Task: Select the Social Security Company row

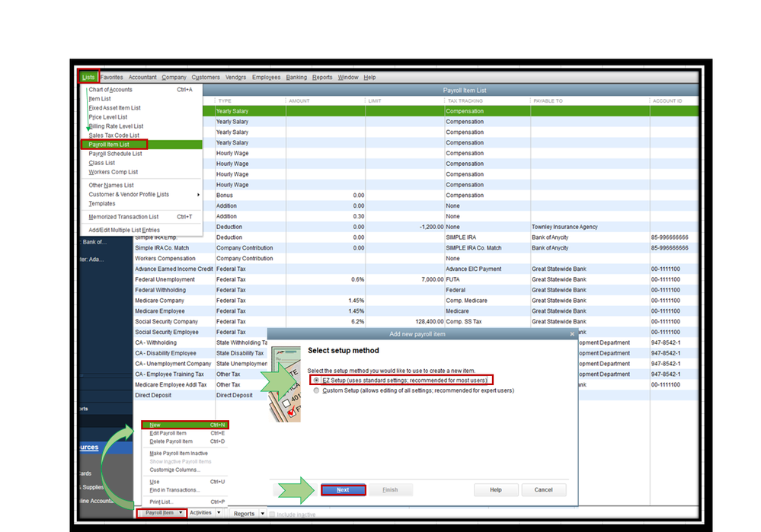Action: click(416, 321)
